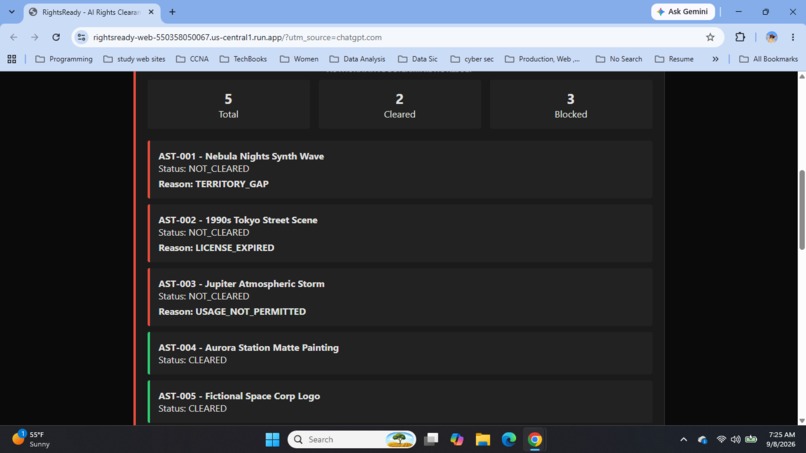Open the Data Sic bookmark folder

[x=418, y=59]
